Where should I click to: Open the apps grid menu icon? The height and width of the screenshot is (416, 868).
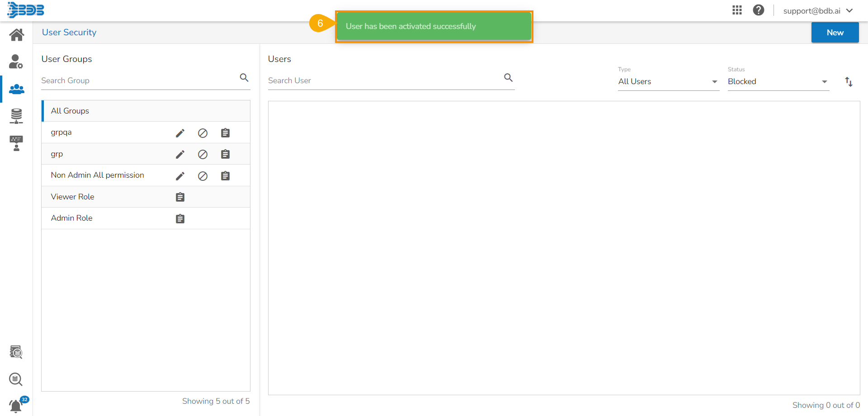737,10
